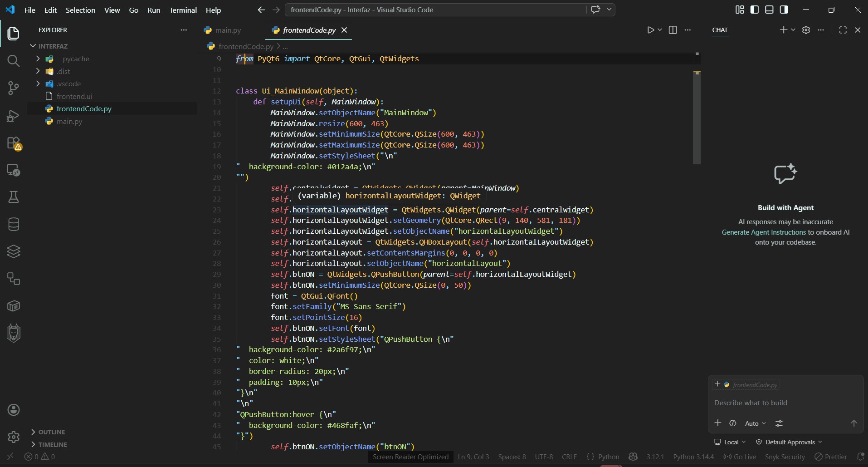Open frontend.ui file in explorer
Viewport: 868px width, 467px height.
pyautogui.click(x=74, y=96)
